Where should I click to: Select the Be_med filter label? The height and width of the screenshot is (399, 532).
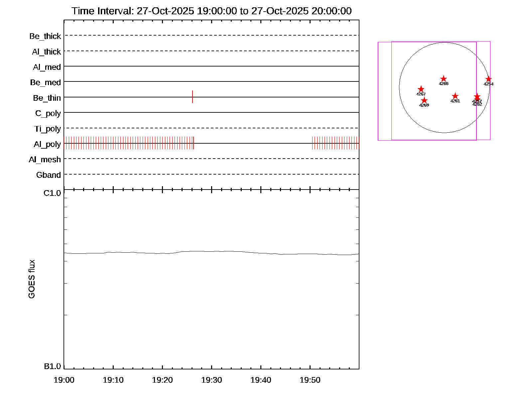pyautogui.click(x=46, y=82)
